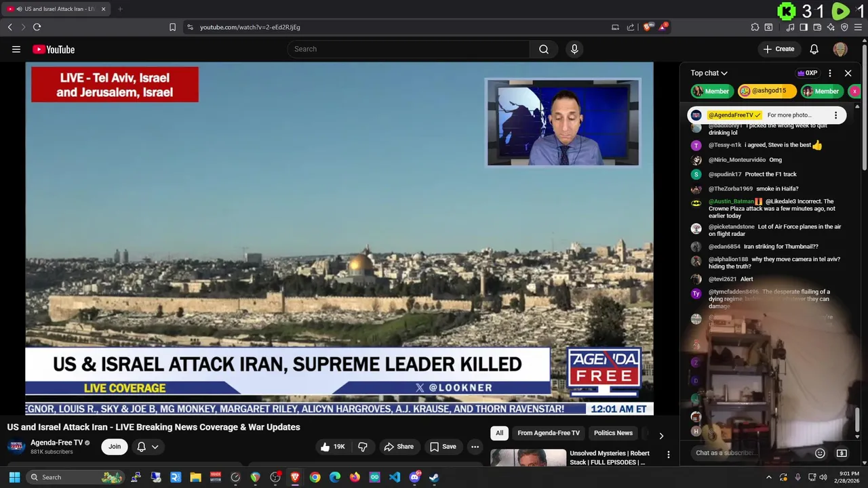The width and height of the screenshot is (868, 488).
Task: Select the All filter chip
Action: coord(499,433)
